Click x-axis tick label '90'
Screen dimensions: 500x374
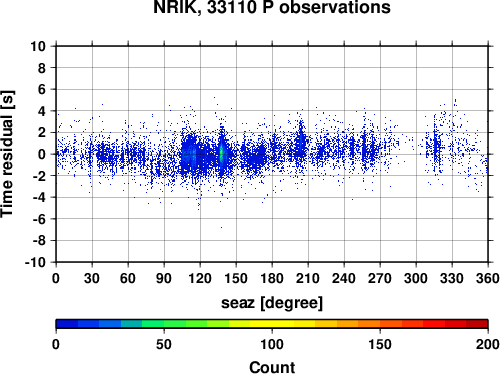point(164,278)
